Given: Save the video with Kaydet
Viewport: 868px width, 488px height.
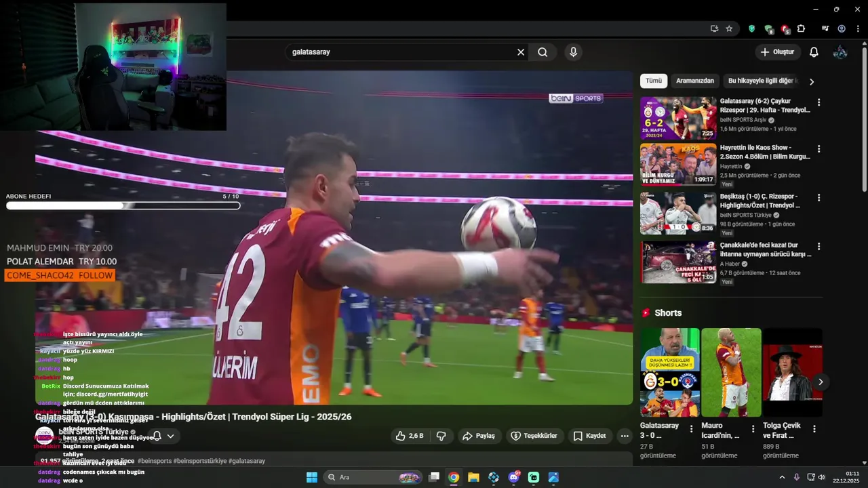Looking at the screenshot, I should pyautogui.click(x=589, y=436).
